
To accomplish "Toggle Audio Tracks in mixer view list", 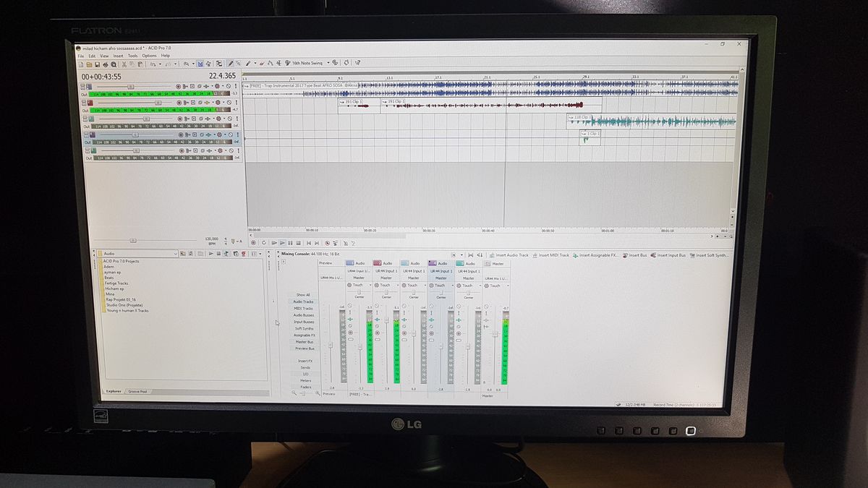I will (x=303, y=301).
